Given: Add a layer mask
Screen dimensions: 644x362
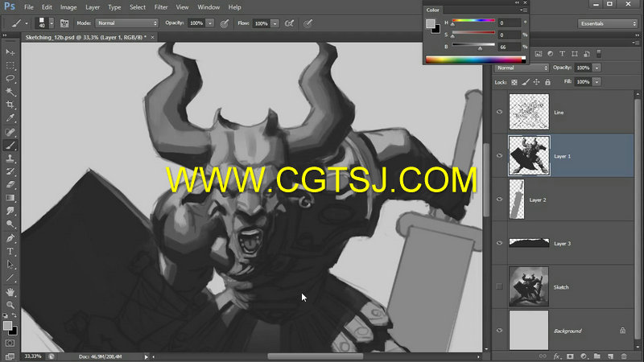Looking at the screenshot, I should 570,356.
